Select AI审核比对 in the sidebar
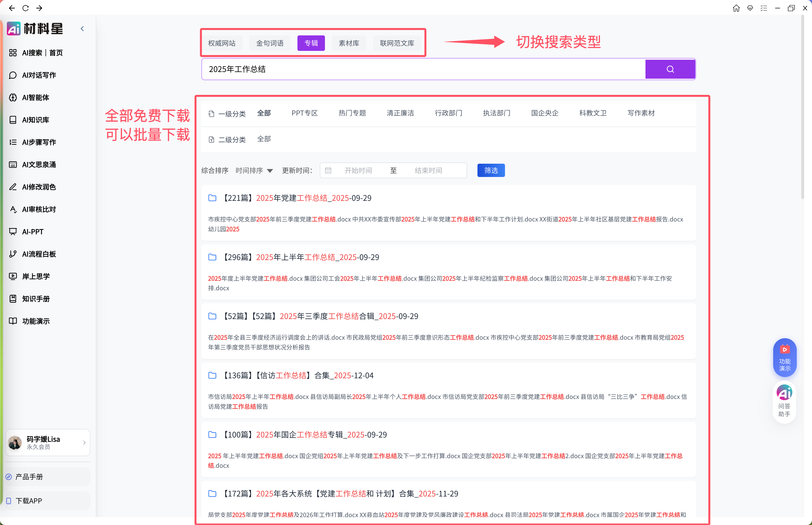 pos(39,209)
